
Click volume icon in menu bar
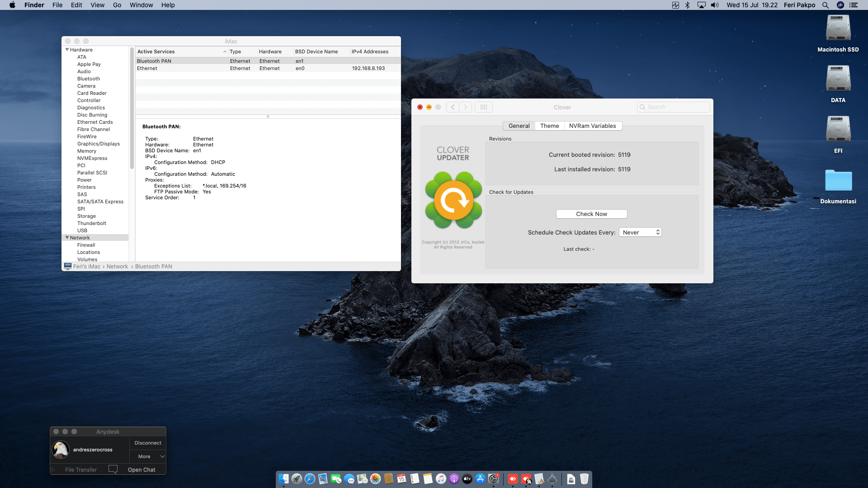[x=715, y=5]
